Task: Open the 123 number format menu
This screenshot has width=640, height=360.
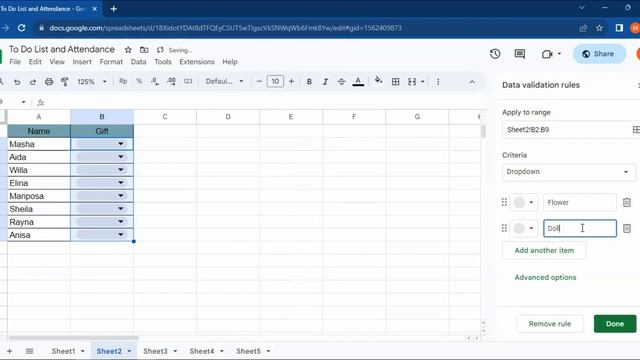Action: tap(188, 81)
